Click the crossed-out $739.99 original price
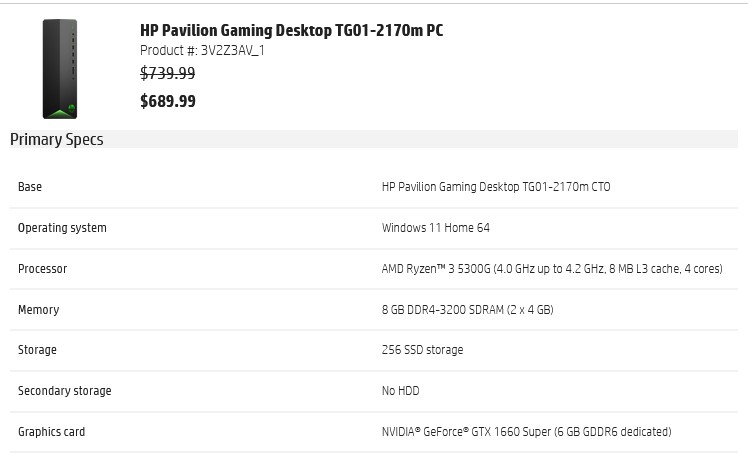Screen dimensions: 748x454 click(x=168, y=73)
